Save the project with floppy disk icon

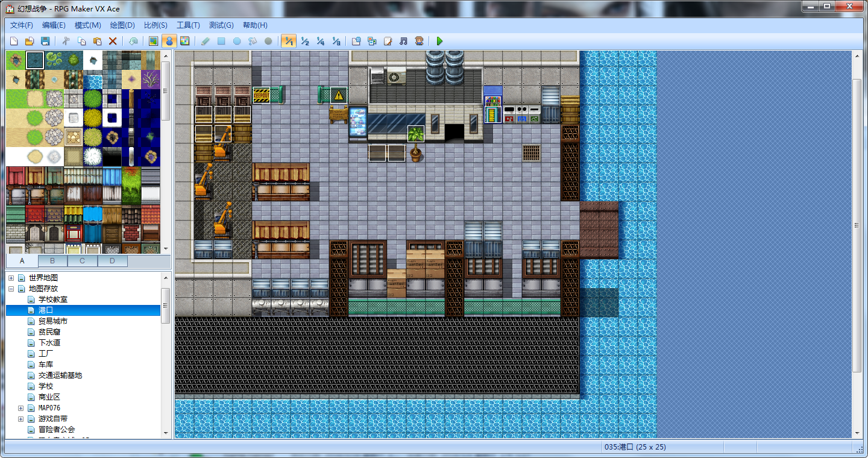click(45, 41)
